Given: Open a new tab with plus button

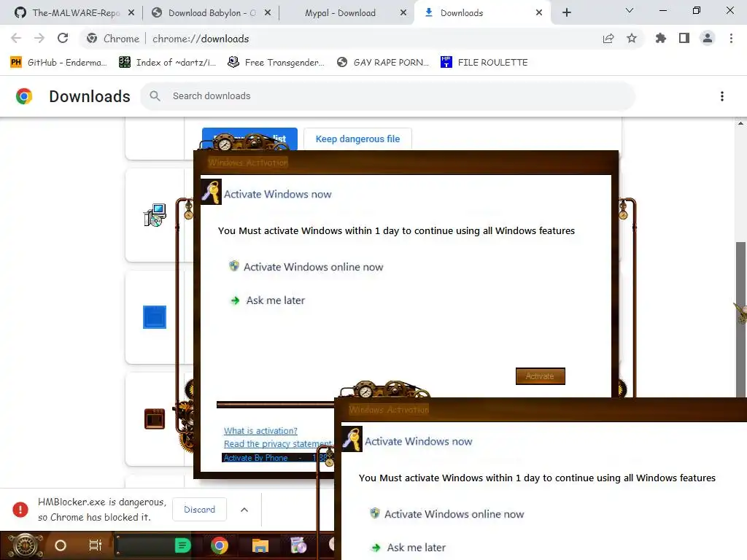Looking at the screenshot, I should pos(566,13).
